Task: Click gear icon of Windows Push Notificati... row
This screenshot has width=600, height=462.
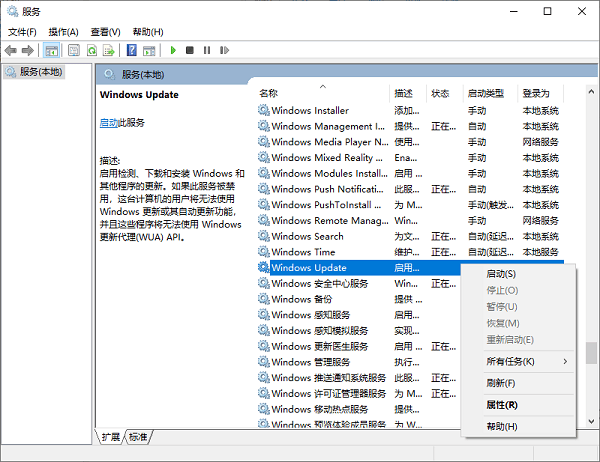Action: [x=263, y=189]
